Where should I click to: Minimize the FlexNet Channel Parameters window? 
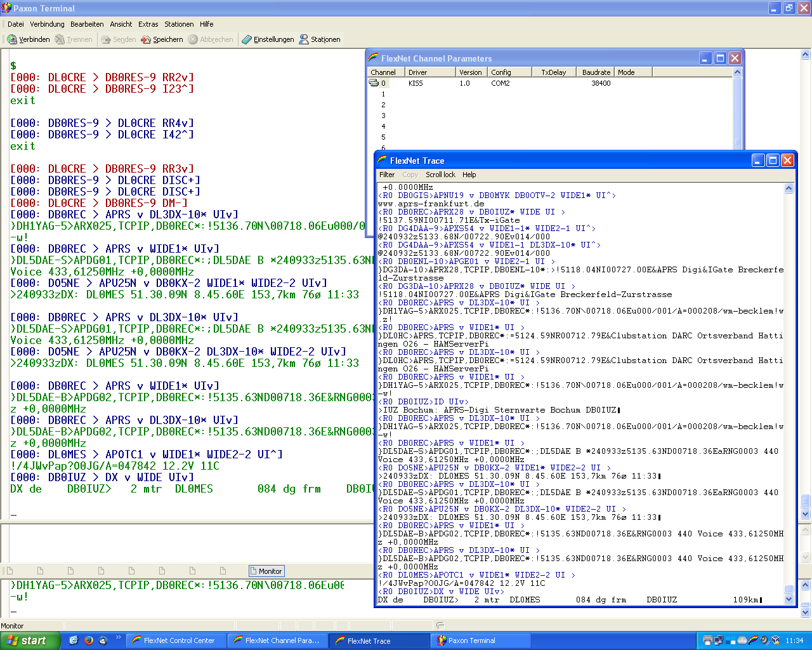[x=705, y=58]
